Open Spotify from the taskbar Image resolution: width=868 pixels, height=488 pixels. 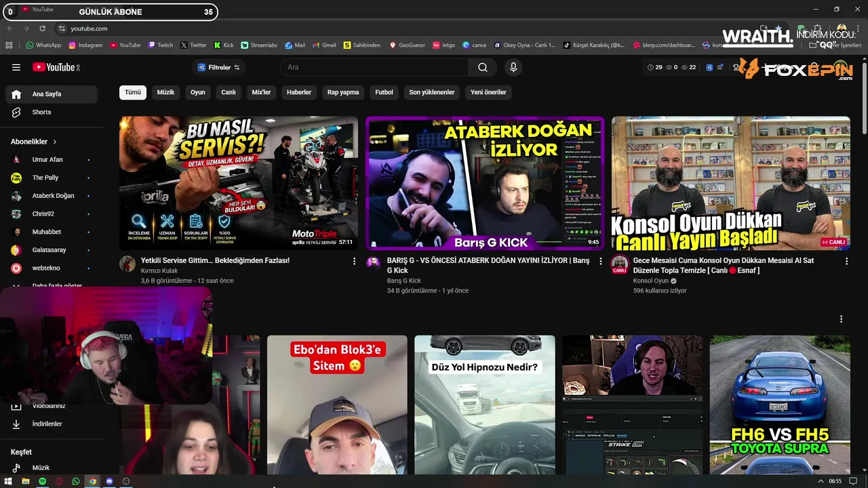42,481
